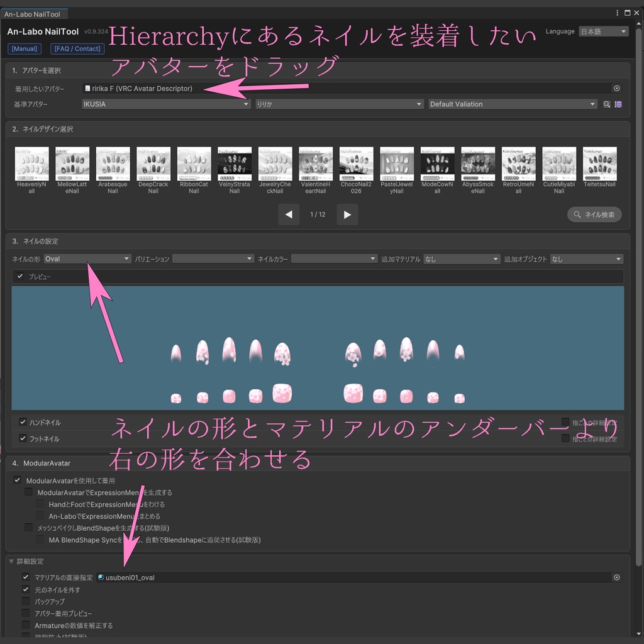Select the ModeCowNail design thumbnail

pyautogui.click(x=438, y=164)
